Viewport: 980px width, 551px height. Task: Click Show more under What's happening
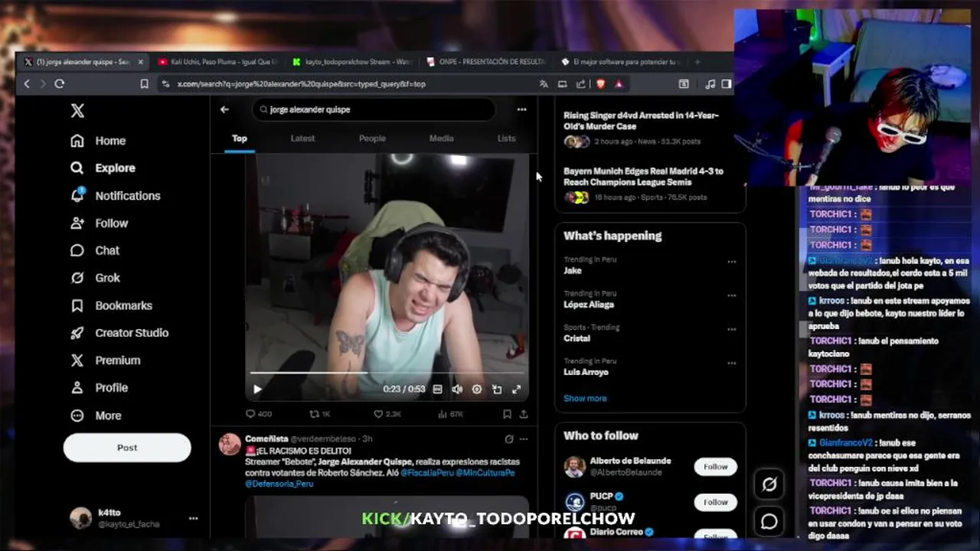pos(585,399)
